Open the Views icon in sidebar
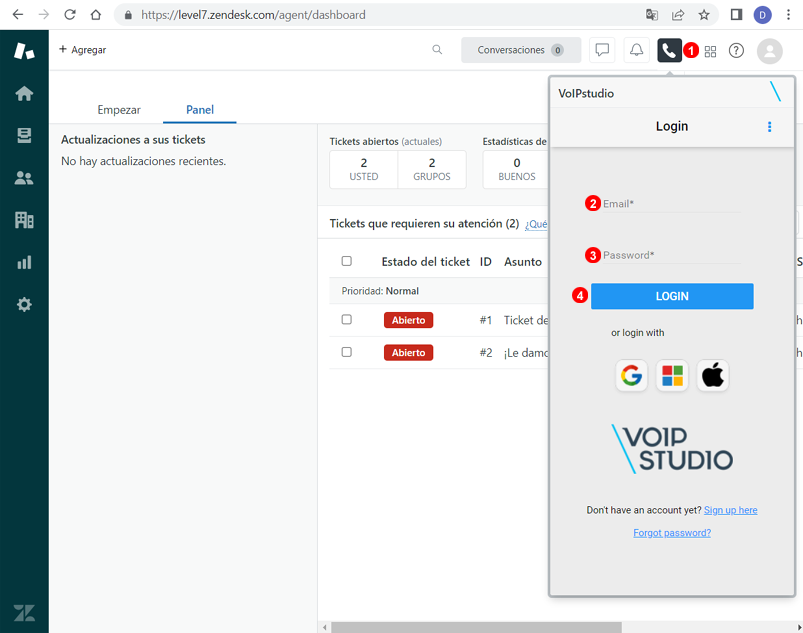 (x=24, y=135)
